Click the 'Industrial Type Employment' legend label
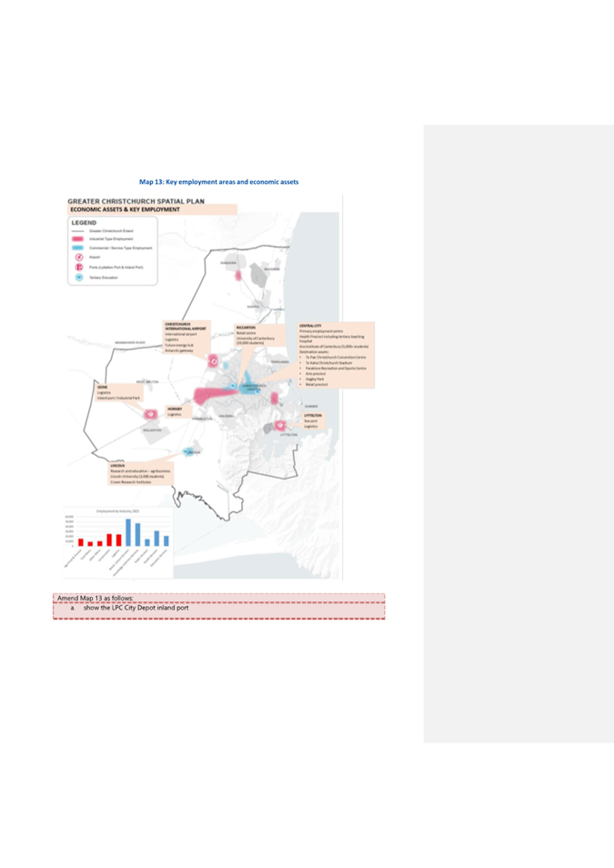Image resolution: width=614 pixels, height=868 pixels. pyautogui.click(x=111, y=239)
